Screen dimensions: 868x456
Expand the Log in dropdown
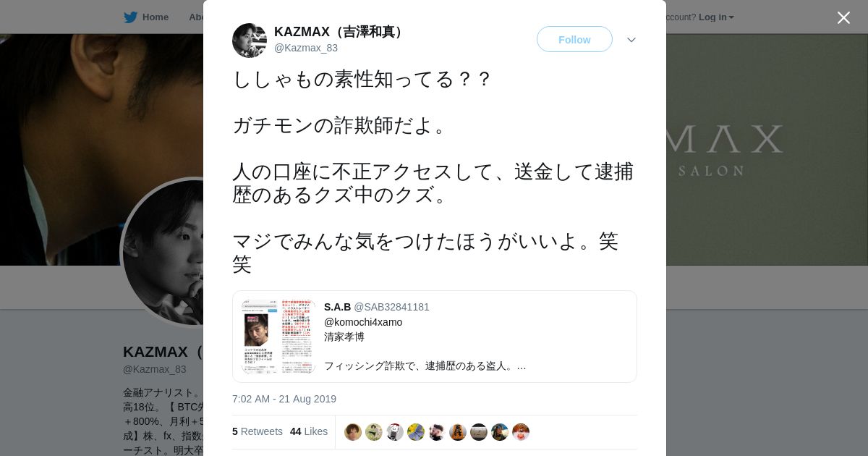tap(716, 17)
